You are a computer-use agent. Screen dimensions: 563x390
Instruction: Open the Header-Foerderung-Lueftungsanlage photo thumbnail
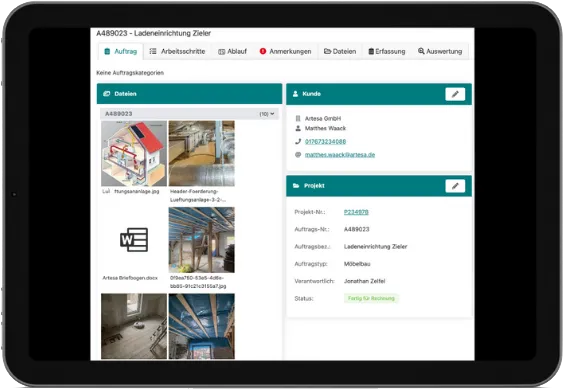point(201,154)
